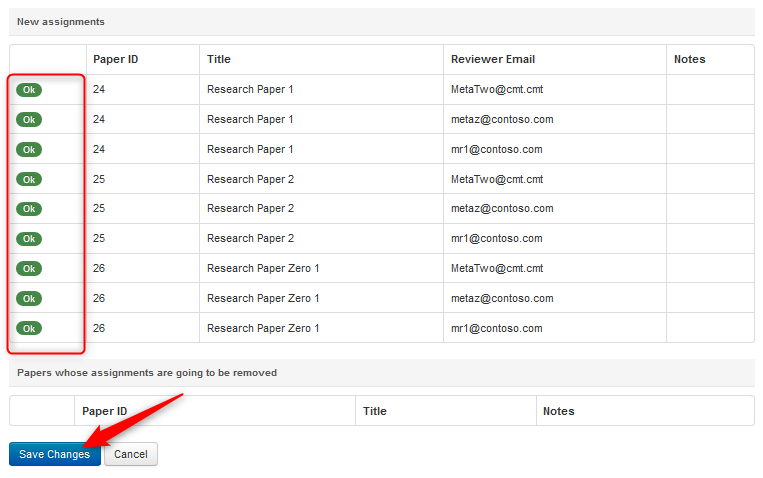Click Research Paper 2 title in MetaTwo@cmt.cmt row
The height and width of the screenshot is (478, 763).
coord(251,179)
